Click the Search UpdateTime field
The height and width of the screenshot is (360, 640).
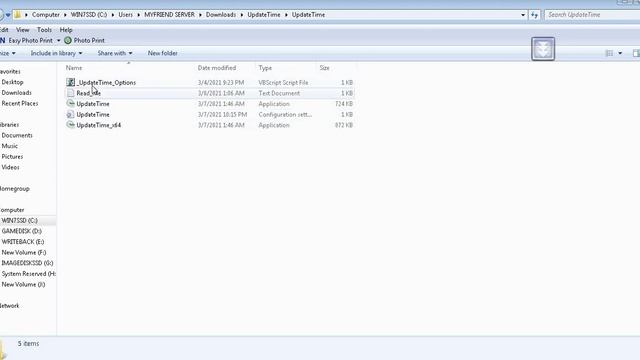(592, 15)
